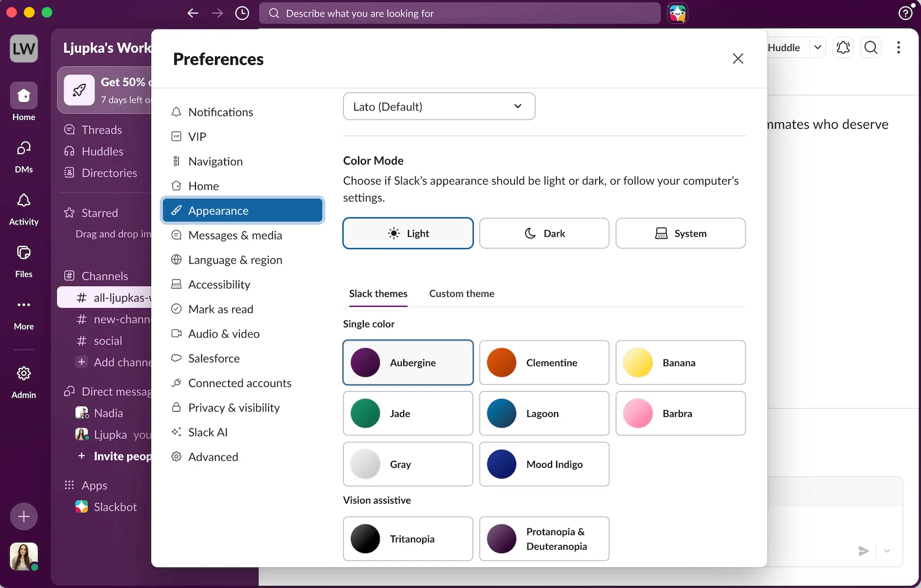
Task: Choose the Protanopia & Deuteranopia theme
Action: tap(544, 538)
